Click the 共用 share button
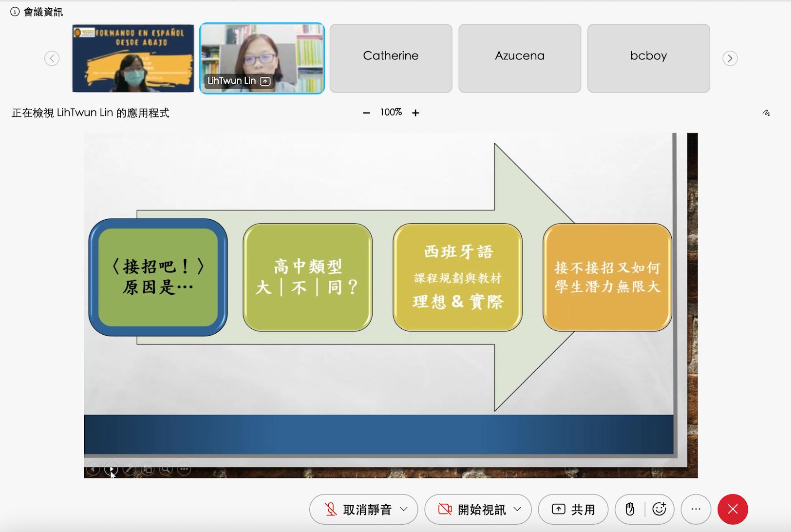The image size is (791, 532). pyautogui.click(x=573, y=510)
